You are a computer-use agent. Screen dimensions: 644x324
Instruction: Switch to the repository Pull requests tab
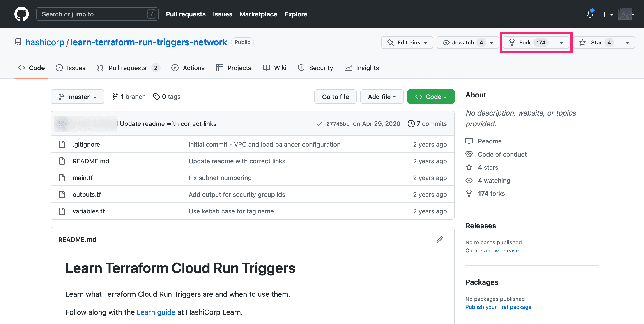[129, 68]
